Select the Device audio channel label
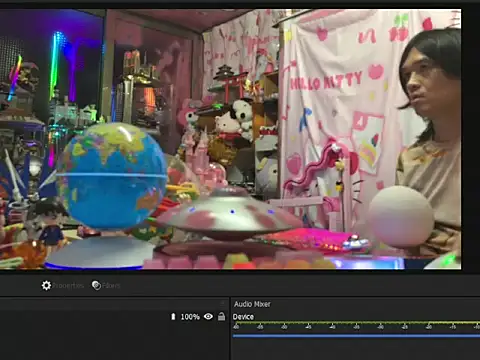This screenshot has width=480, height=360. tap(243, 317)
